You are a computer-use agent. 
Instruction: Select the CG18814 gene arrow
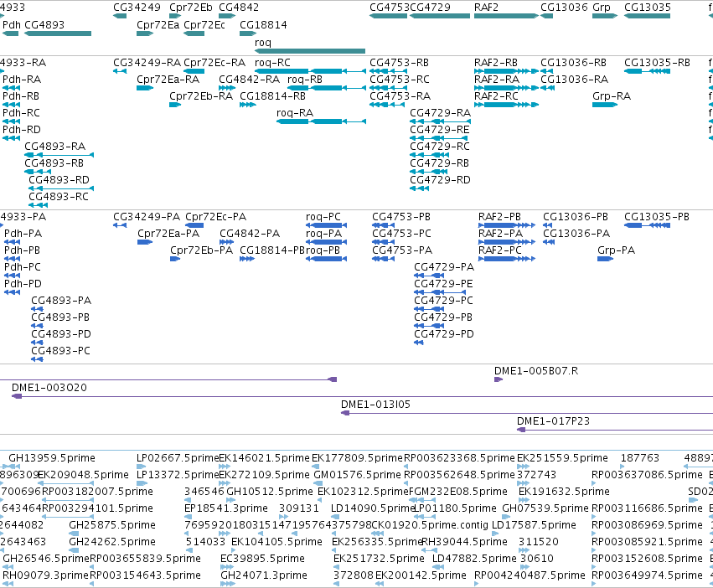pyautogui.click(x=248, y=34)
